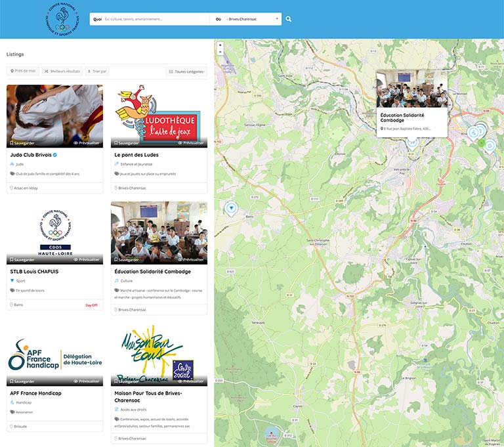Select the Meilleurs résultats sorting option
Viewport: 504px width, 447px height.
pos(62,71)
